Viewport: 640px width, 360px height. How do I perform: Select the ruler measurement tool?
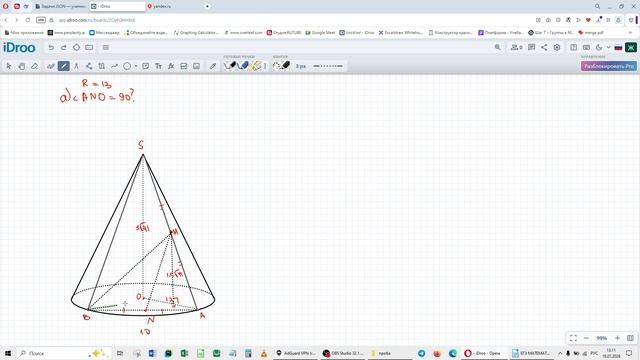click(x=102, y=66)
